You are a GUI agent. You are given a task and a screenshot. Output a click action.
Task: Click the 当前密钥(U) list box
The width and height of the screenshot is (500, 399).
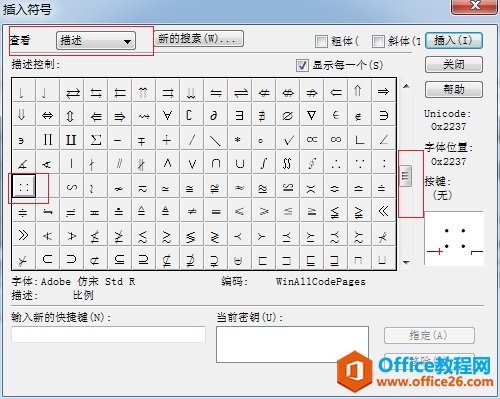(x=292, y=344)
